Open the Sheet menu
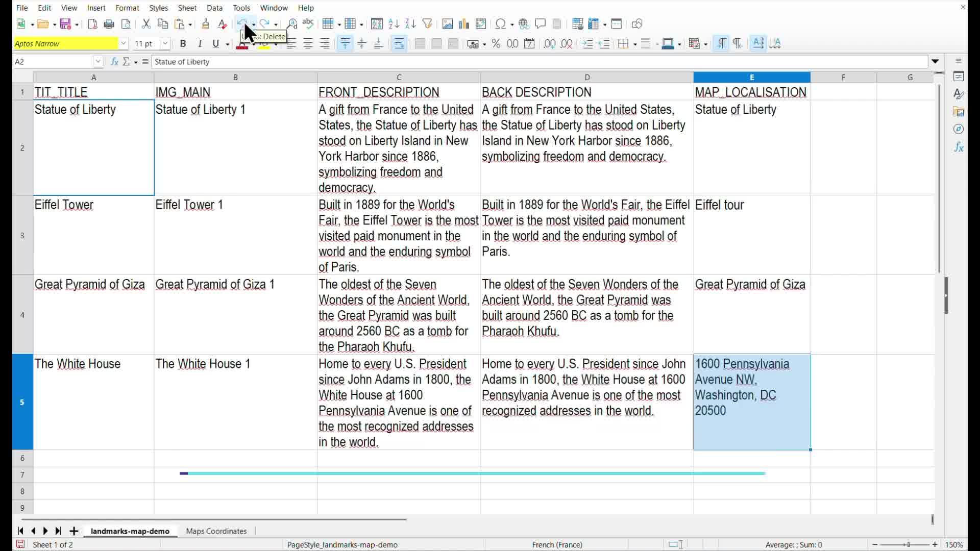The height and width of the screenshot is (551, 980). 187,8
